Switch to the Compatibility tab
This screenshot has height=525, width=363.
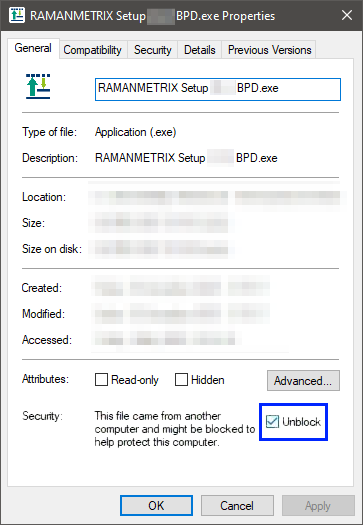tap(93, 50)
